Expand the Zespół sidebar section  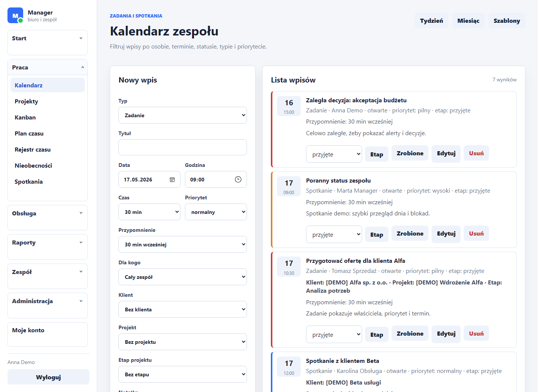[x=47, y=272]
